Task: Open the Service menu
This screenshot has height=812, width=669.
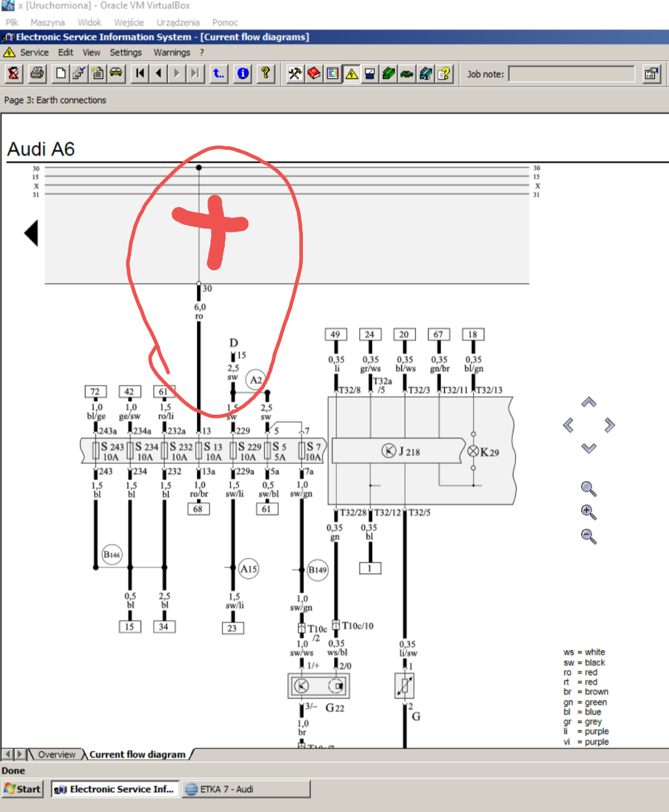Action: (34, 53)
